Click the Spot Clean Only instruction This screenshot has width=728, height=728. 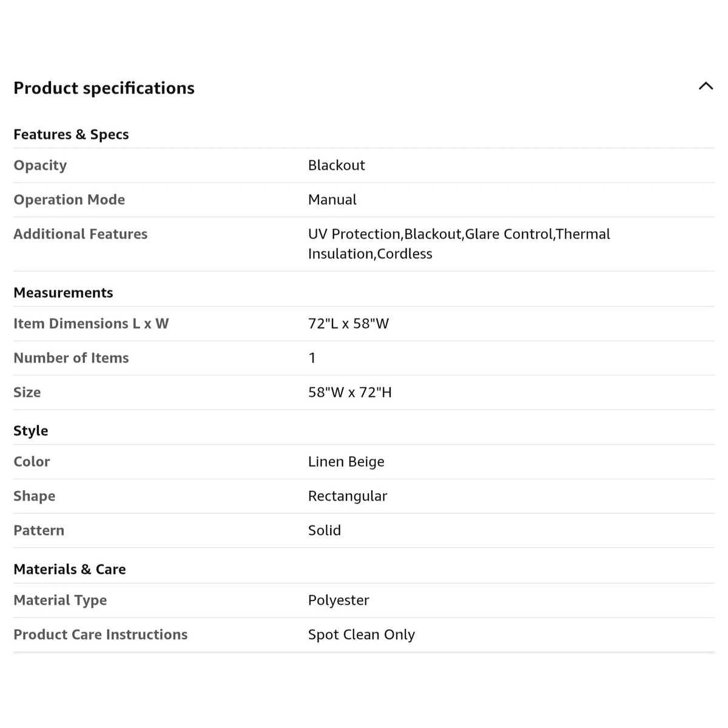pos(361,635)
